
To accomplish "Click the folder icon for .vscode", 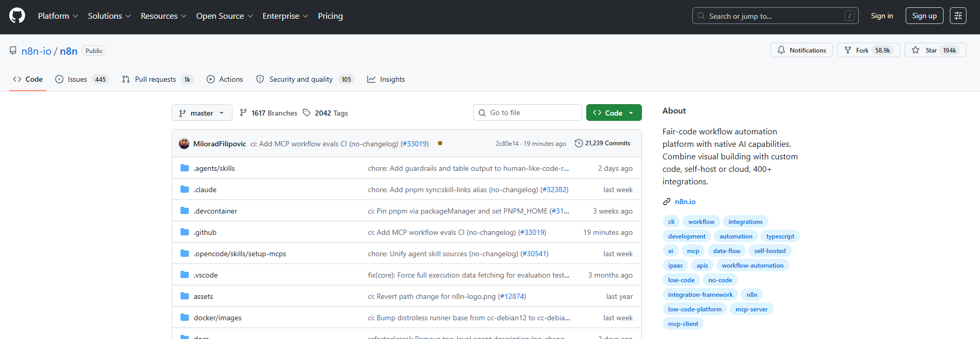I will point(185,274).
